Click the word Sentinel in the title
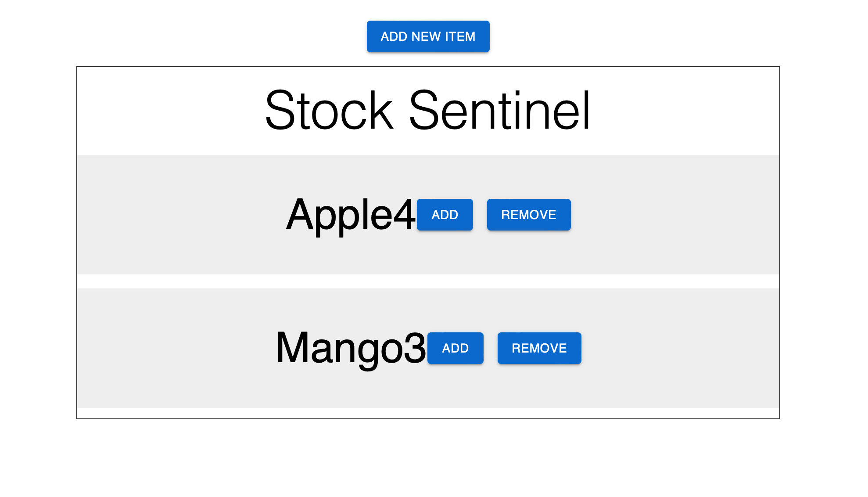 [500, 110]
